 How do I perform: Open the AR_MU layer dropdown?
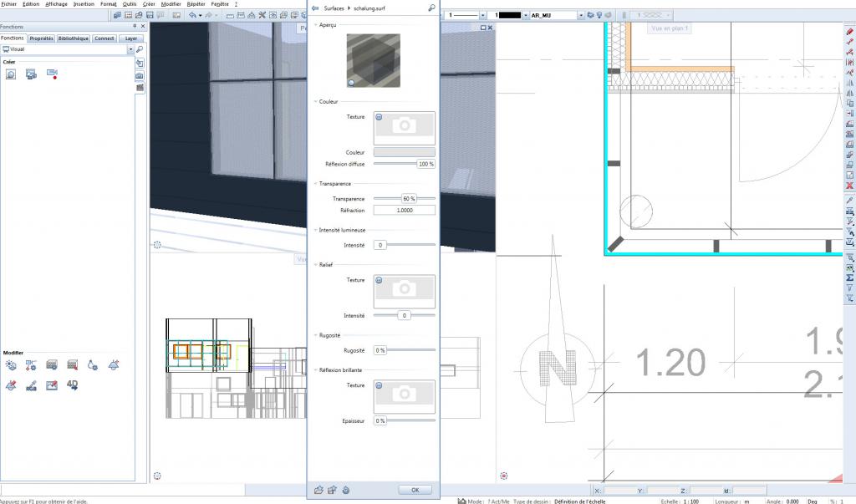tap(581, 15)
